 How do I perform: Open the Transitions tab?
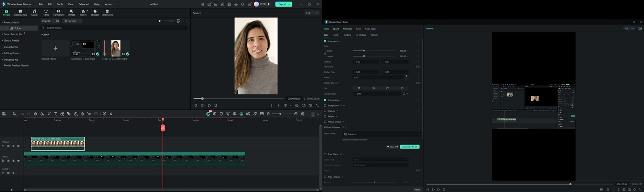[58, 13]
